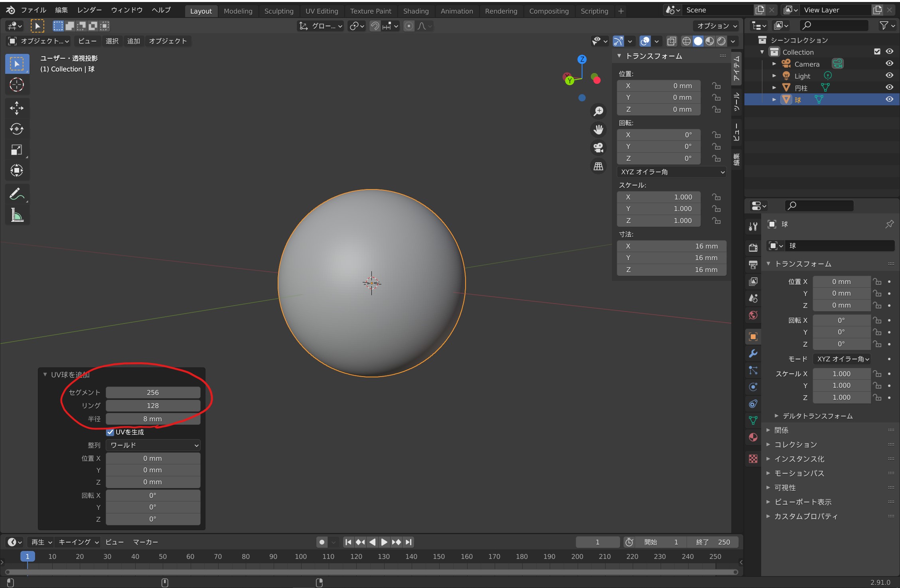Toggle the 3D cursor tool

17,85
